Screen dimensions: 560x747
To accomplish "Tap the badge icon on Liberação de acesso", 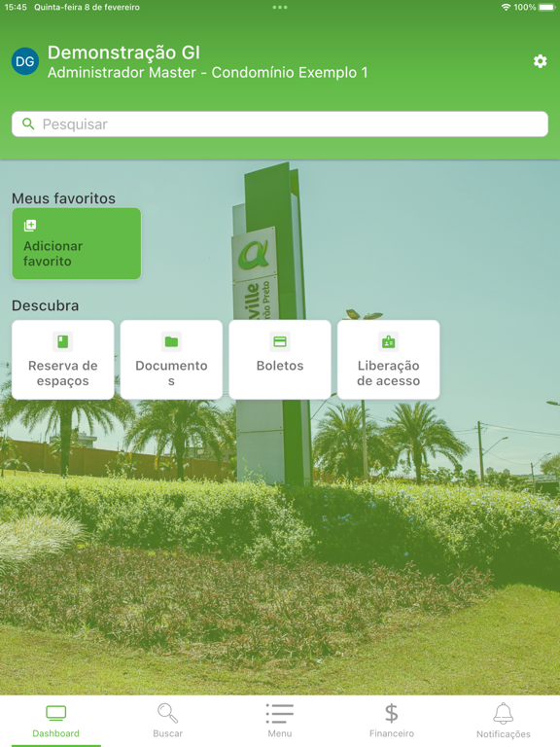I will pos(389,341).
